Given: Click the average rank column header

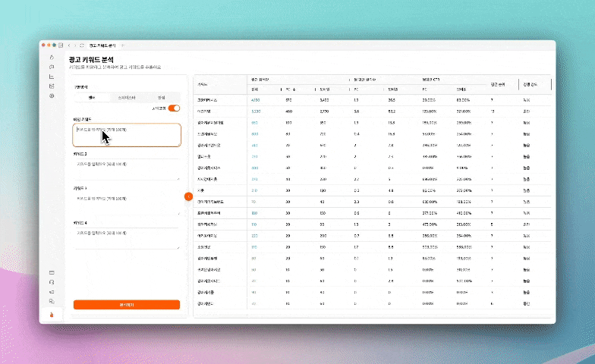Looking at the screenshot, I should click(498, 85).
